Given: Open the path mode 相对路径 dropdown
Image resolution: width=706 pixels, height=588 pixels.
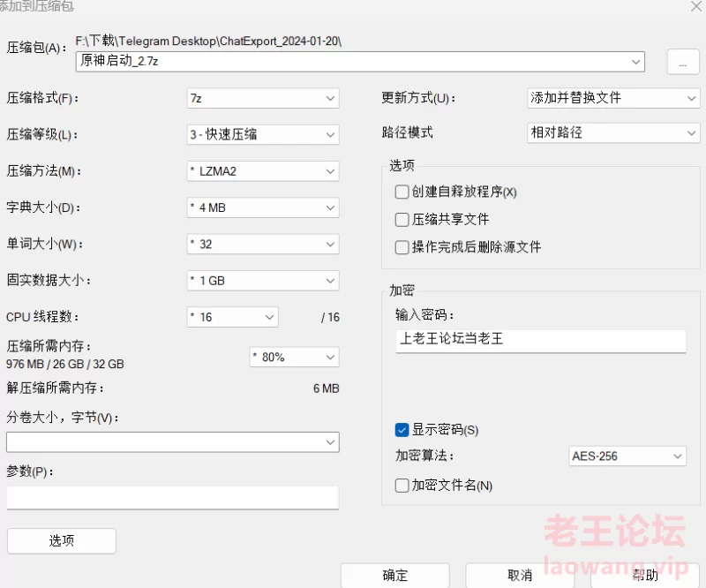Looking at the screenshot, I should pos(613,132).
